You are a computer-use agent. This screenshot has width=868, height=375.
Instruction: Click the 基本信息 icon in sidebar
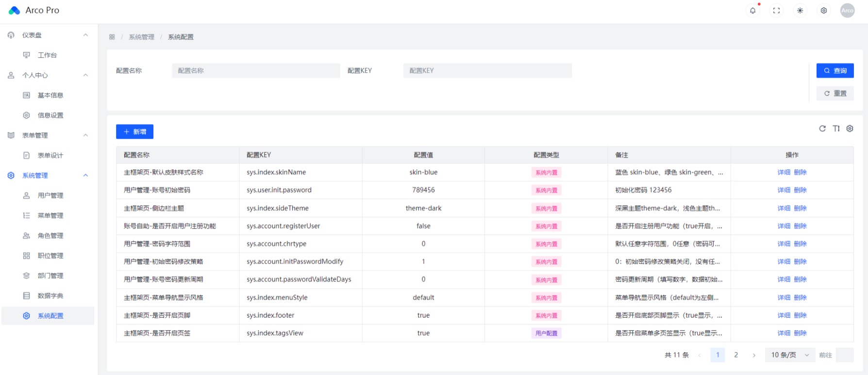click(x=27, y=95)
